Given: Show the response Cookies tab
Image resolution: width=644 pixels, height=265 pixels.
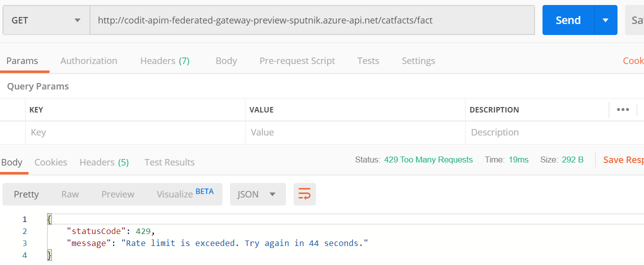Looking at the screenshot, I should tap(50, 162).
